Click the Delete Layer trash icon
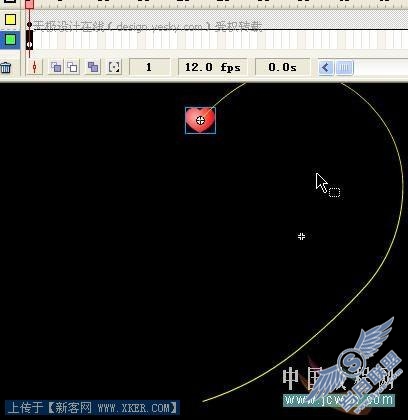 [6, 68]
